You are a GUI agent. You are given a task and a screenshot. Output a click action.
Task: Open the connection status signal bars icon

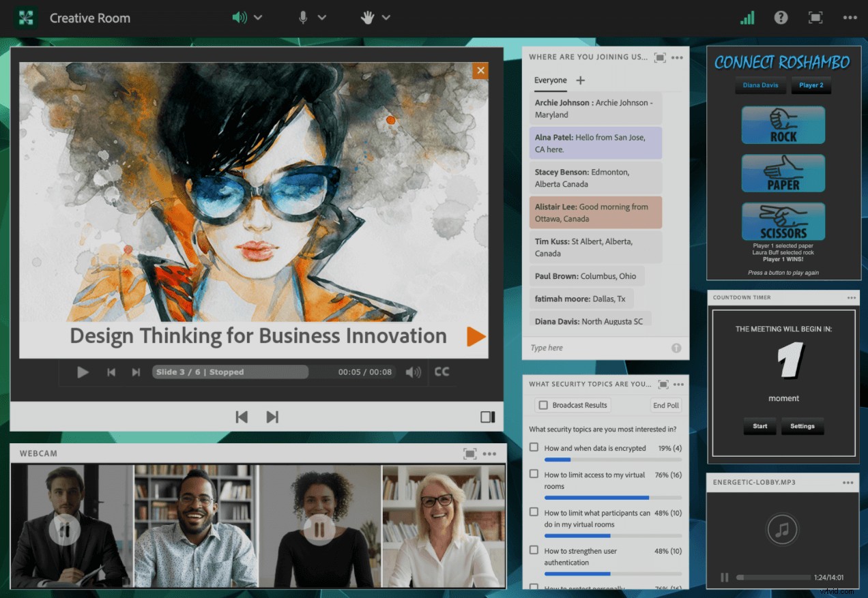tap(747, 17)
